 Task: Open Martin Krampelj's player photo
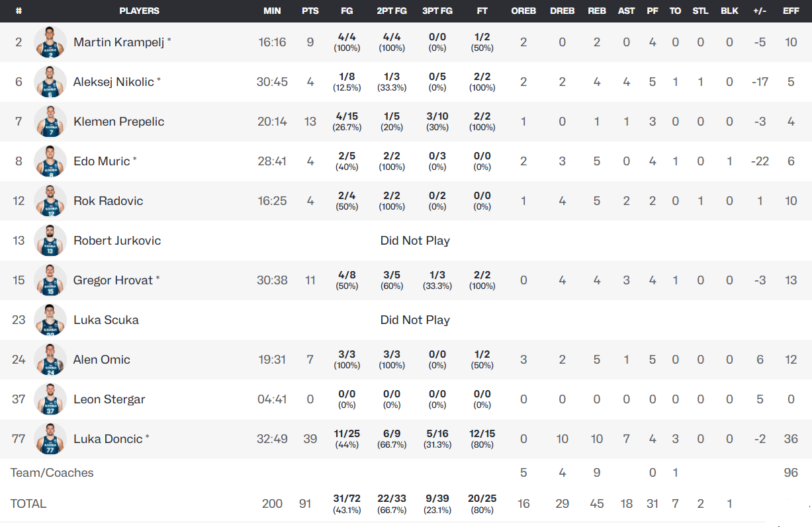point(50,42)
